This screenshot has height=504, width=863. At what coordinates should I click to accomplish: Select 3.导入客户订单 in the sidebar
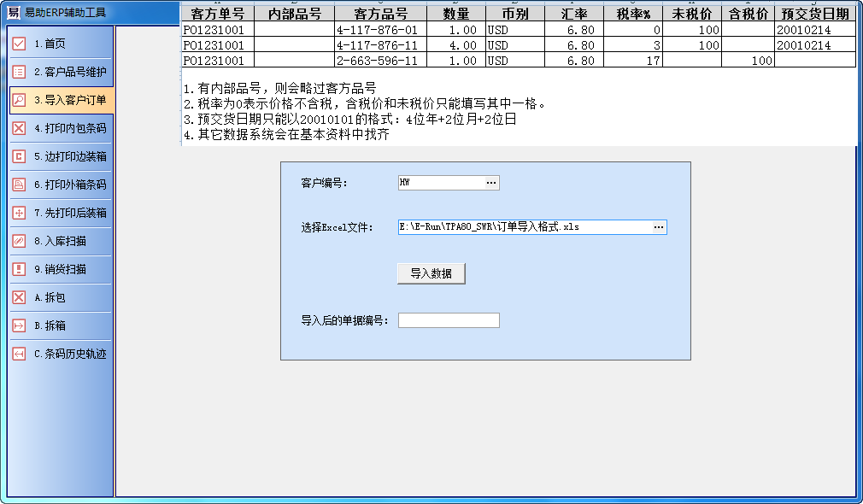pyautogui.click(x=61, y=100)
